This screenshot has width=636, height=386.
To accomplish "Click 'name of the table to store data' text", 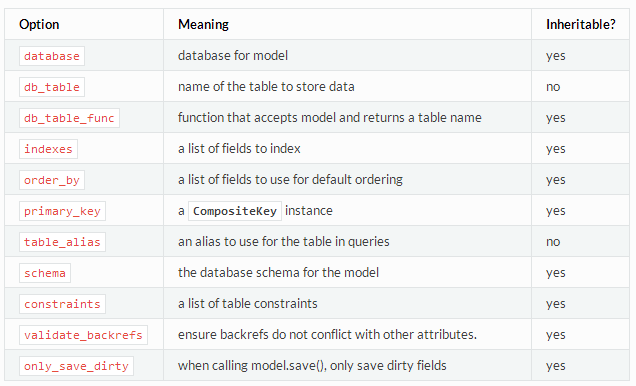I will click(x=266, y=86).
